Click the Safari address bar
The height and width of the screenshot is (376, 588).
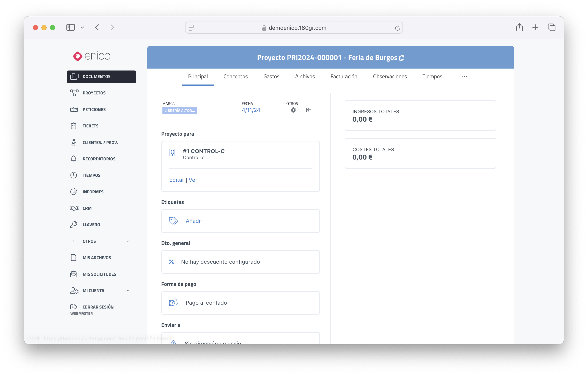point(294,28)
